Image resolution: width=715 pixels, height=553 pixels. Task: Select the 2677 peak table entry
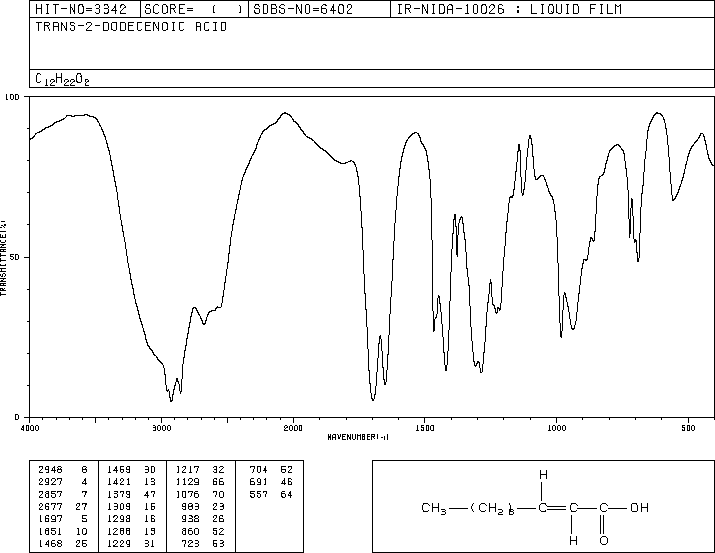click(63, 507)
